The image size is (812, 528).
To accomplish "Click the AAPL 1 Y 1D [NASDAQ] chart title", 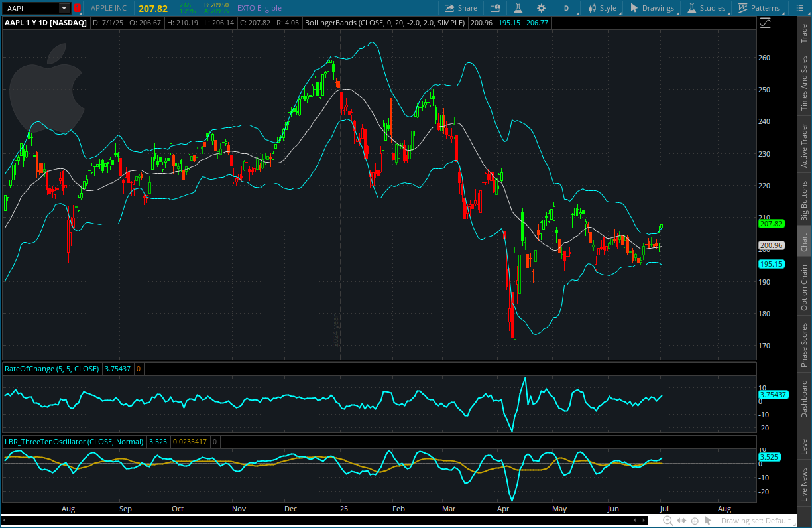I will point(46,23).
